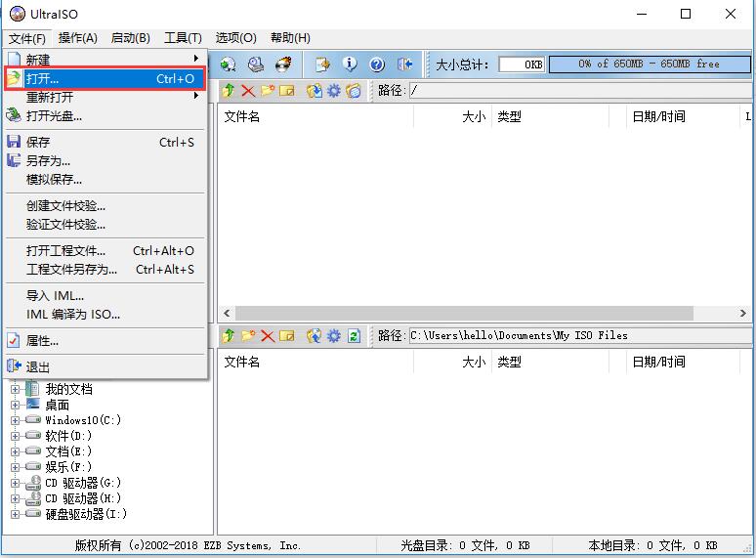Expand the 桌面 tree node
Viewport: 756px width, 558px height.
[x=15, y=405]
